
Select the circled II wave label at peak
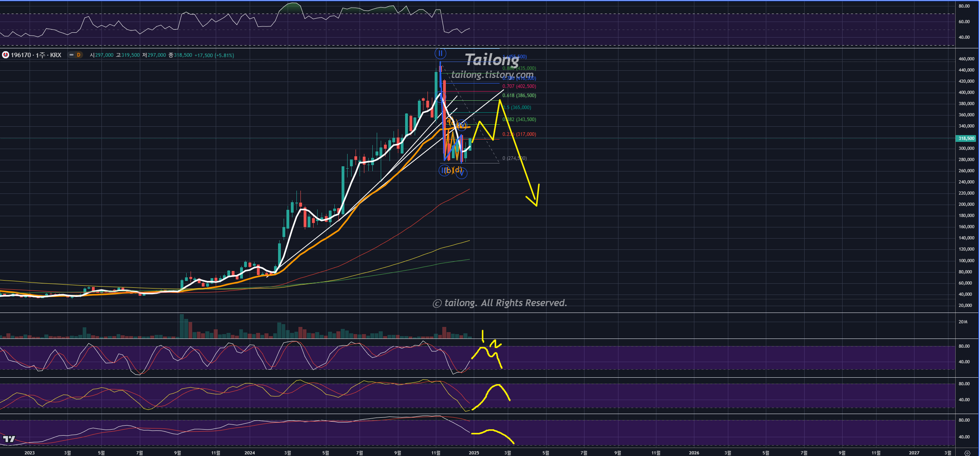440,53
